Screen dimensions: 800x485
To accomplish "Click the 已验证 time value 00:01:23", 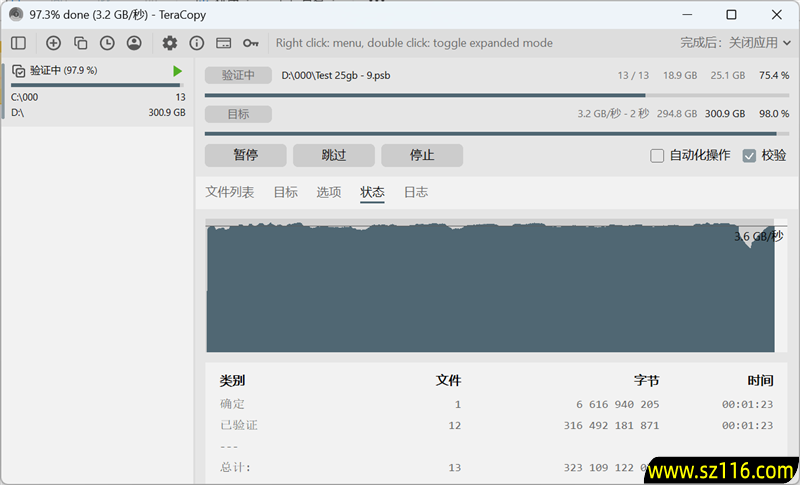I will tap(747, 425).
